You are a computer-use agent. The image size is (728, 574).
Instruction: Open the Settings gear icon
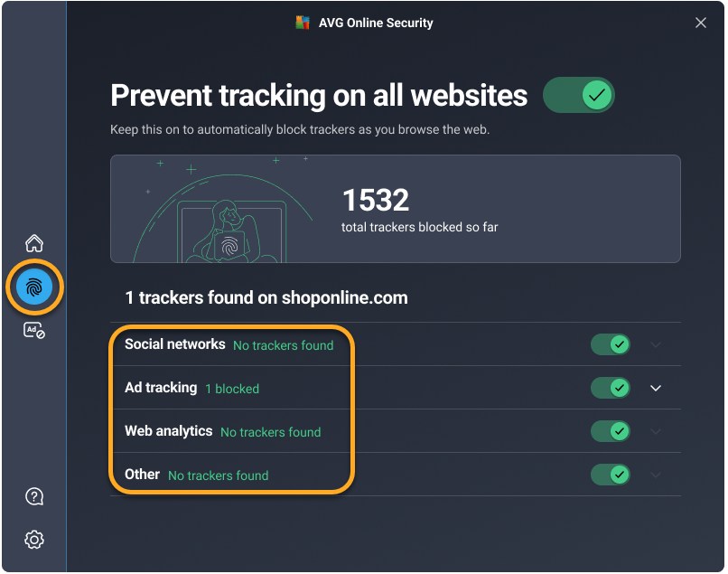point(34,540)
